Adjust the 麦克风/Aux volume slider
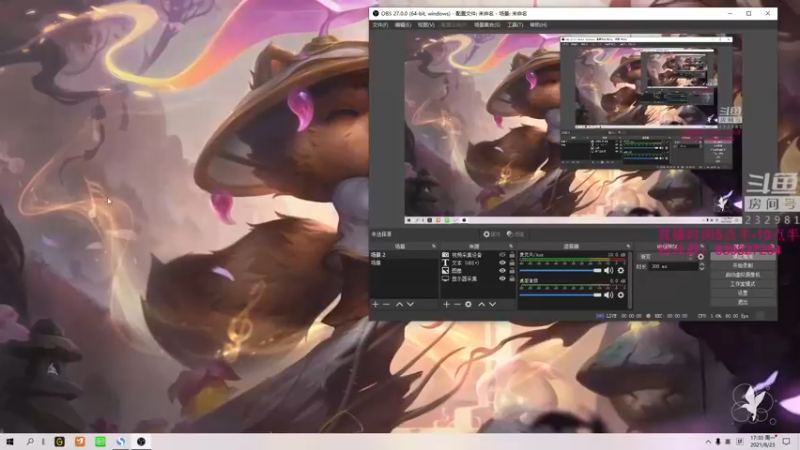Image resolution: width=800 pixels, height=450 pixels. point(560,270)
